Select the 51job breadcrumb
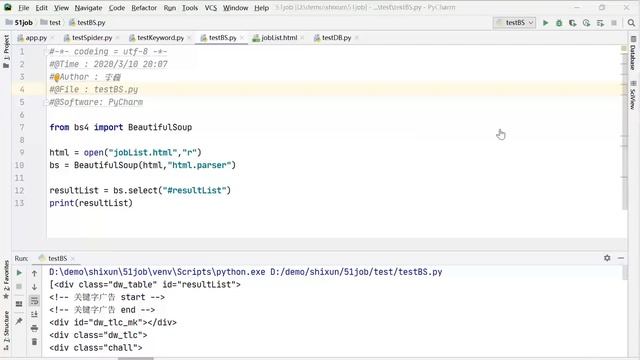Screen dimensions: 640x360 (x=20, y=22)
